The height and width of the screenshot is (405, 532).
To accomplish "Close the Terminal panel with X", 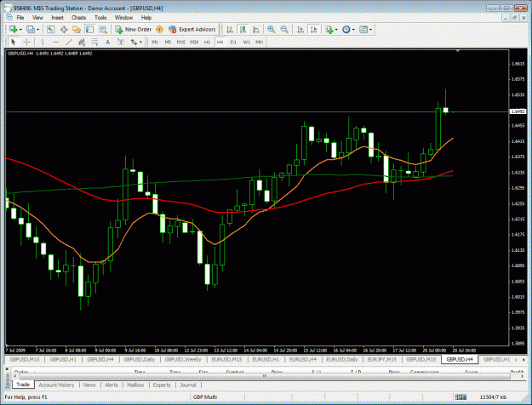I will pyautogui.click(x=7, y=368).
